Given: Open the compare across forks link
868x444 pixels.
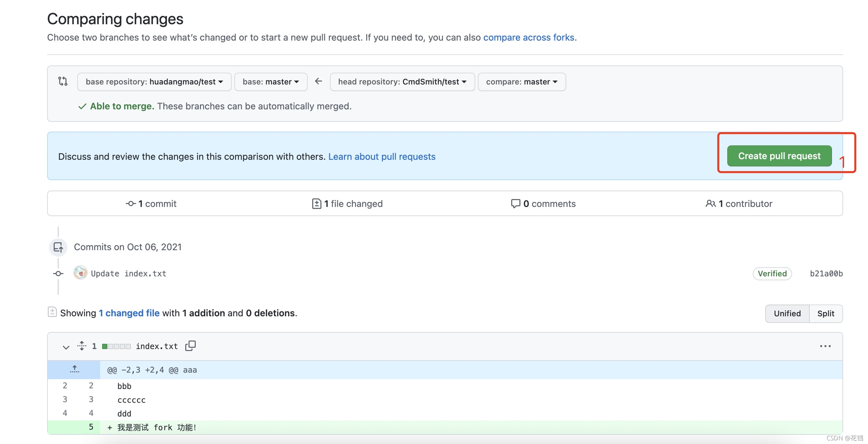Looking at the screenshot, I should pos(528,37).
